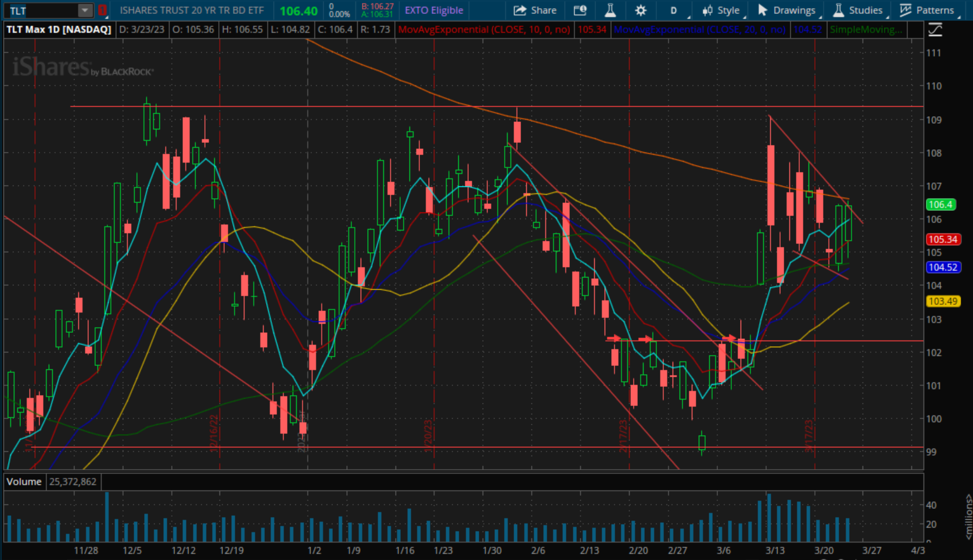
Task: Open the Drawings menu
Action: (788, 10)
